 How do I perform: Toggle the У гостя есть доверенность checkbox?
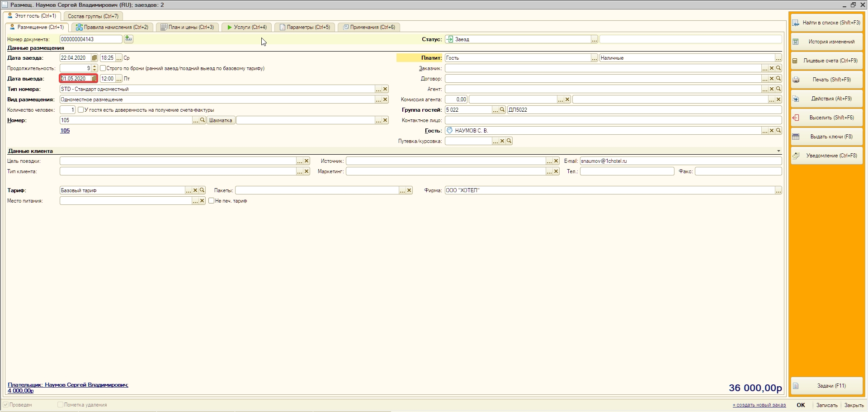point(80,110)
